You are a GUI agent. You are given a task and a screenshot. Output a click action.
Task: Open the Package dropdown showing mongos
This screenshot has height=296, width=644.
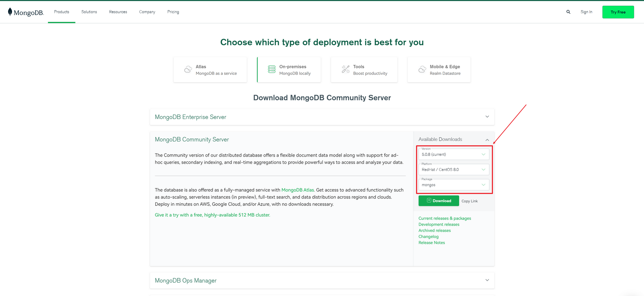[x=454, y=185]
